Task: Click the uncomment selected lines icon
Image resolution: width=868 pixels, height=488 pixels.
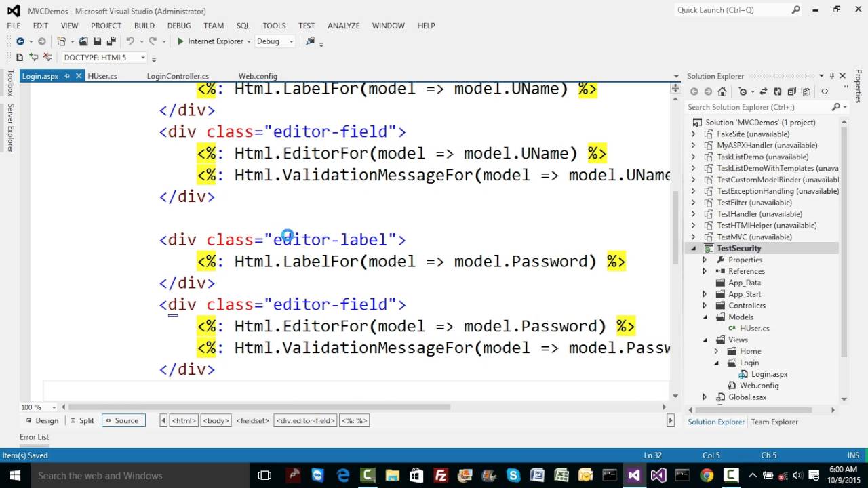Action: pos(47,58)
